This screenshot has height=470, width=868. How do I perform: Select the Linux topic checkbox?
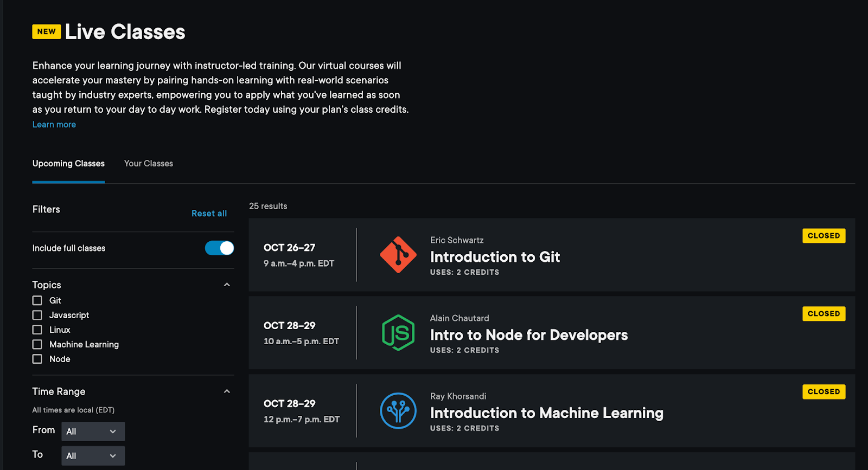pyautogui.click(x=37, y=330)
